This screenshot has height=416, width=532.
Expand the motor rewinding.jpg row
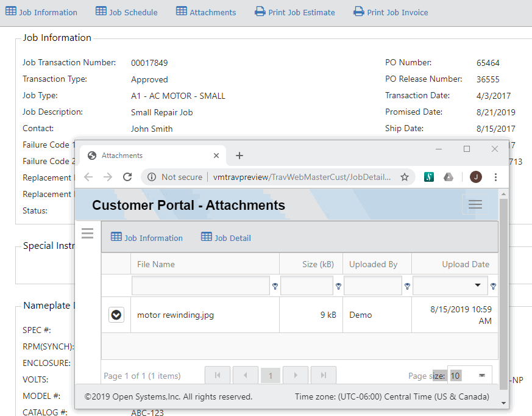coord(116,315)
